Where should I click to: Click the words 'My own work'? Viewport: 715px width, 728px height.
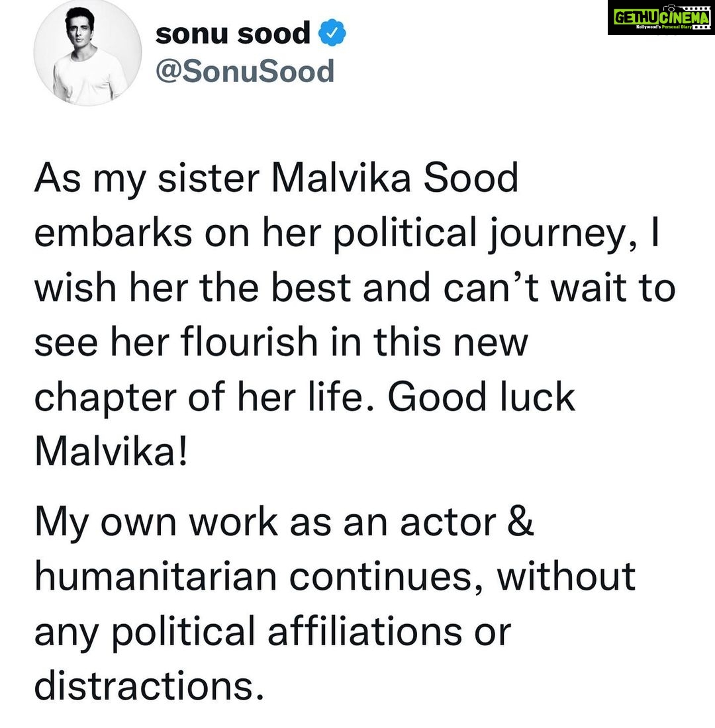click(156, 523)
